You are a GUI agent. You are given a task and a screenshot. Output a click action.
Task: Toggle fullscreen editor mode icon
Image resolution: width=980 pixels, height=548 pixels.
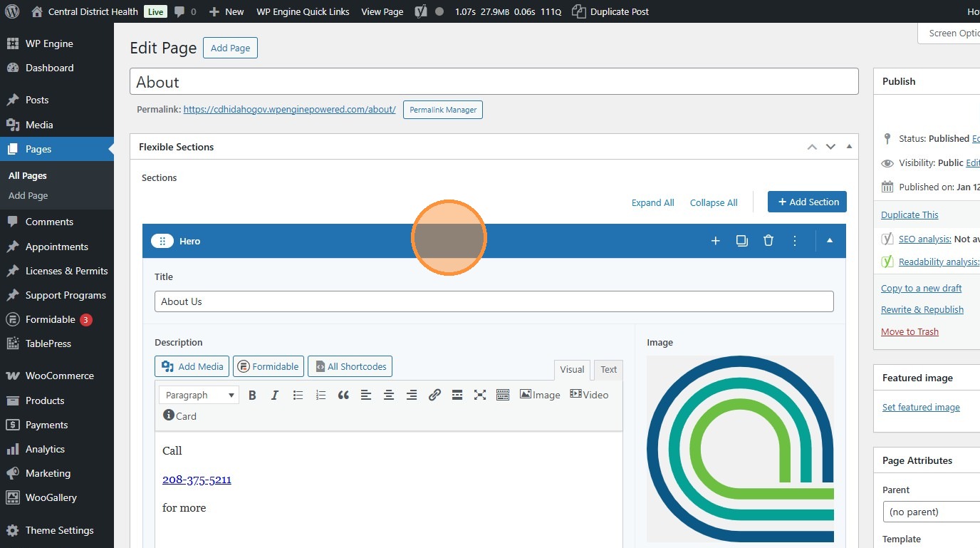pyautogui.click(x=480, y=395)
